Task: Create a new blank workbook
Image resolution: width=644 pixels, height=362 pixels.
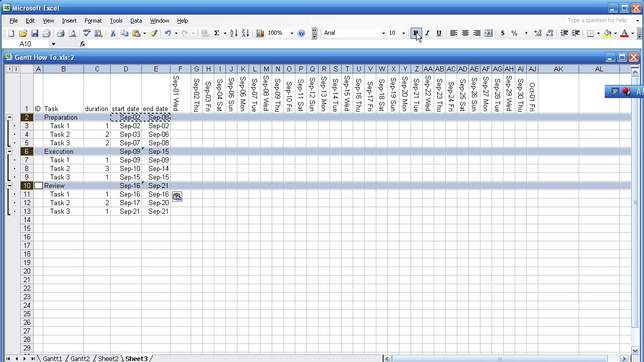Action: click(x=11, y=33)
